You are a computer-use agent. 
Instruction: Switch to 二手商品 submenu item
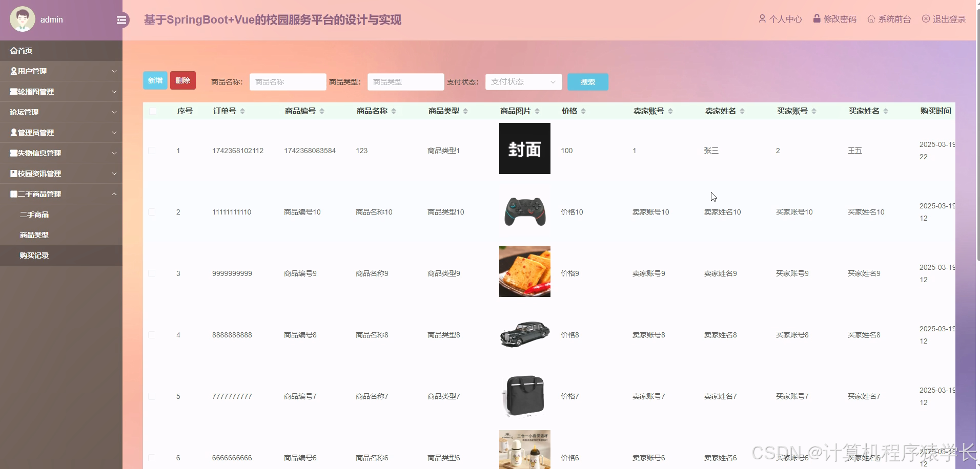35,215
